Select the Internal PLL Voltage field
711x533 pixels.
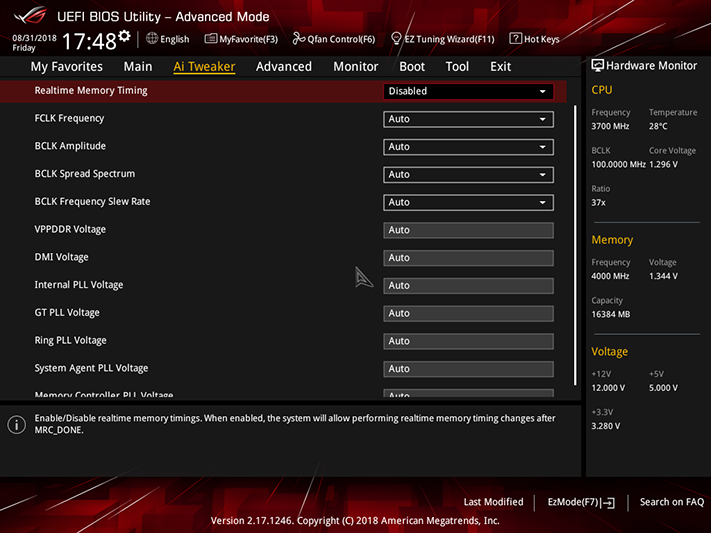click(468, 286)
